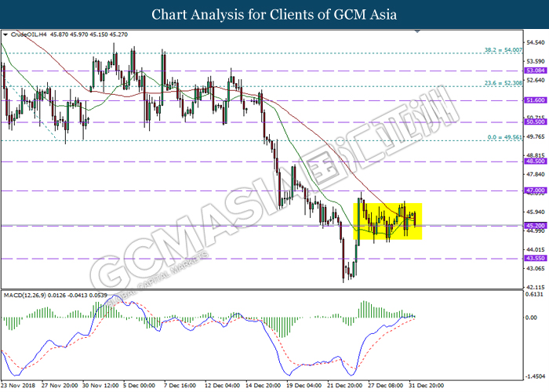The height and width of the screenshot is (392, 549).
Task: Click the -1.4504 MACD scale value
Action: (535, 376)
